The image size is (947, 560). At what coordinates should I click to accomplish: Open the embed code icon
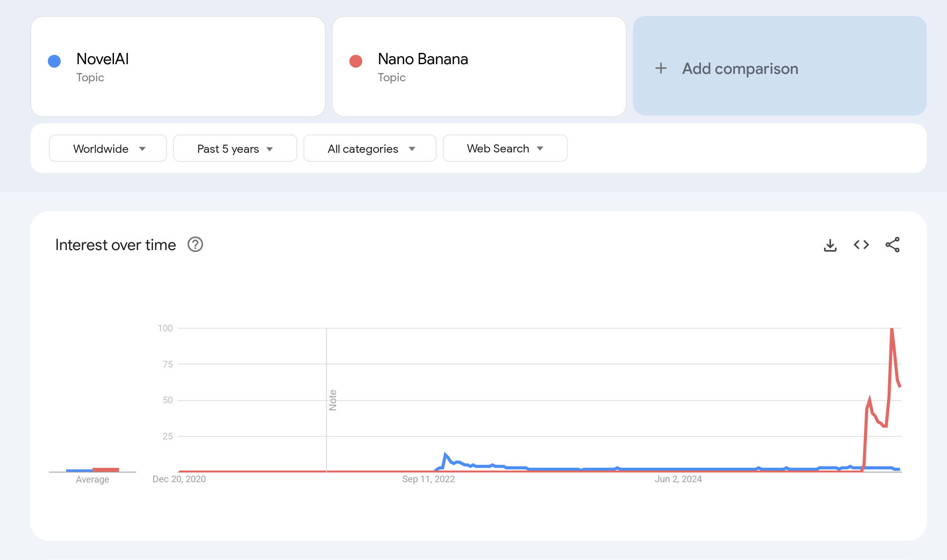coord(861,245)
